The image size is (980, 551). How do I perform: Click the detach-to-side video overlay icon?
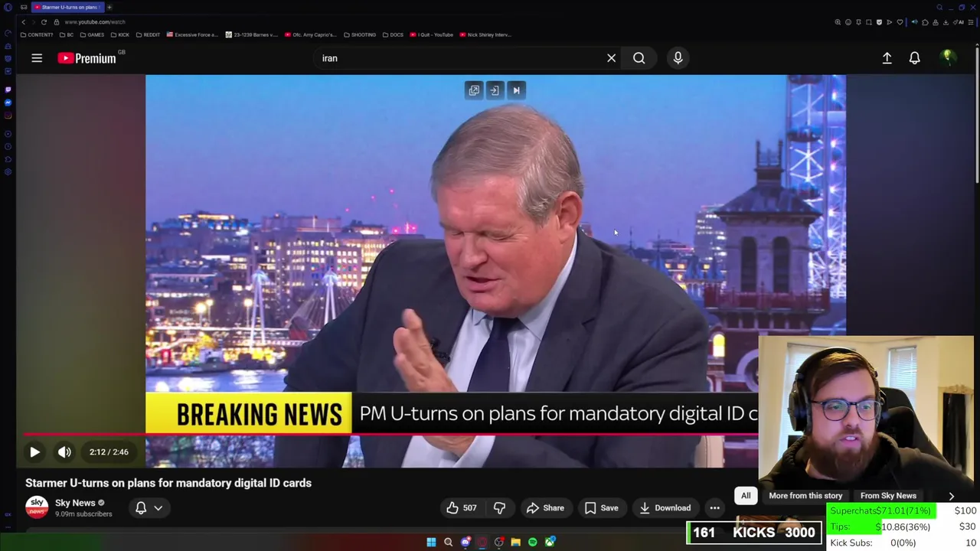[495, 90]
